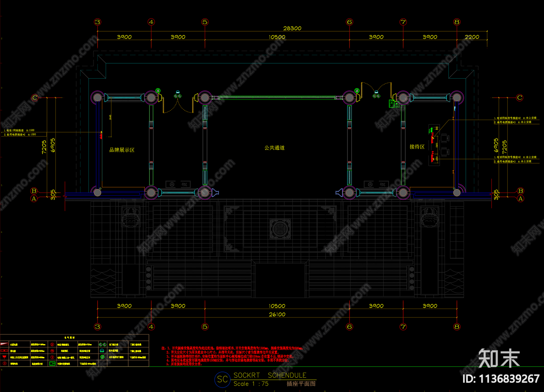This screenshot has height=392, width=544.
Task: Click the 6905 vertical dimension on the right
Action: click(x=496, y=145)
